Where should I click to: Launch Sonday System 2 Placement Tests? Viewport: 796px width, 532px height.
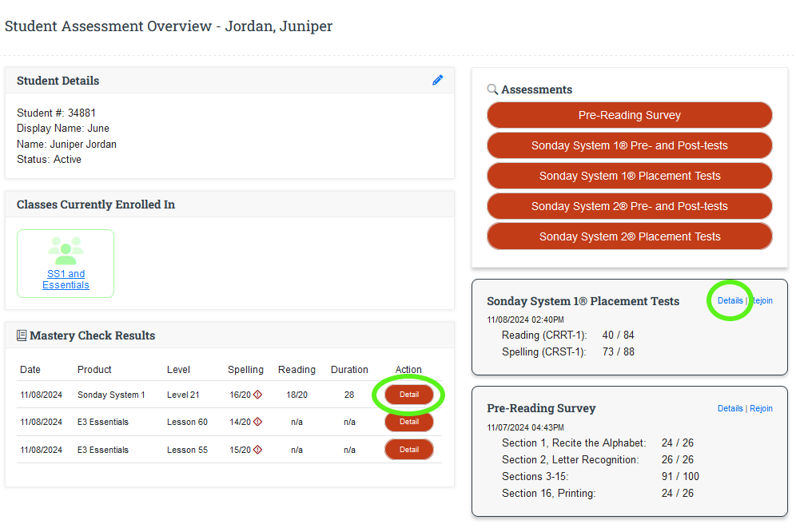(x=629, y=236)
